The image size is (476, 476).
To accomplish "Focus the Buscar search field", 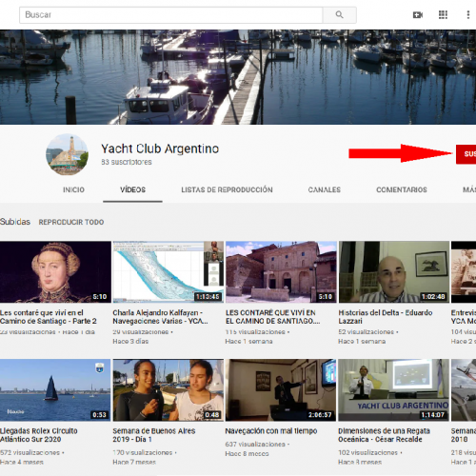I will coord(170,15).
